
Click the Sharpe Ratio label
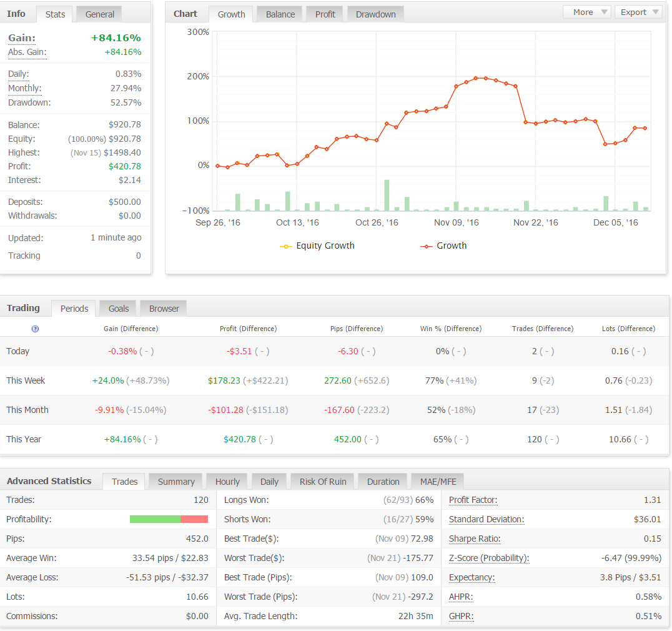(x=475, y=539)
